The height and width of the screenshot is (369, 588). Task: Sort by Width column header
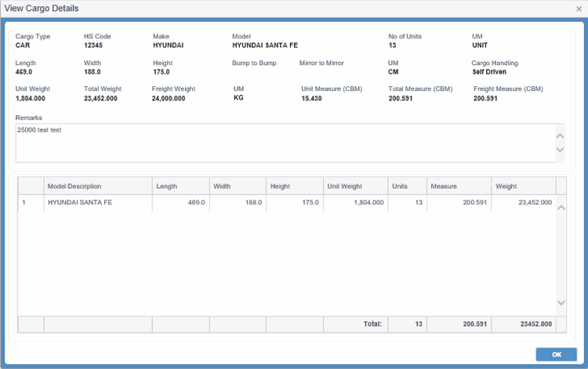point(238,186)
